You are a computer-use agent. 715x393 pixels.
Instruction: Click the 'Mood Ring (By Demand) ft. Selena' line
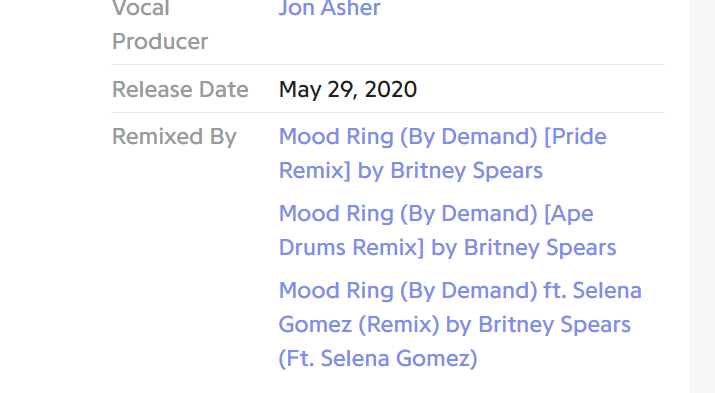(460, 291)
